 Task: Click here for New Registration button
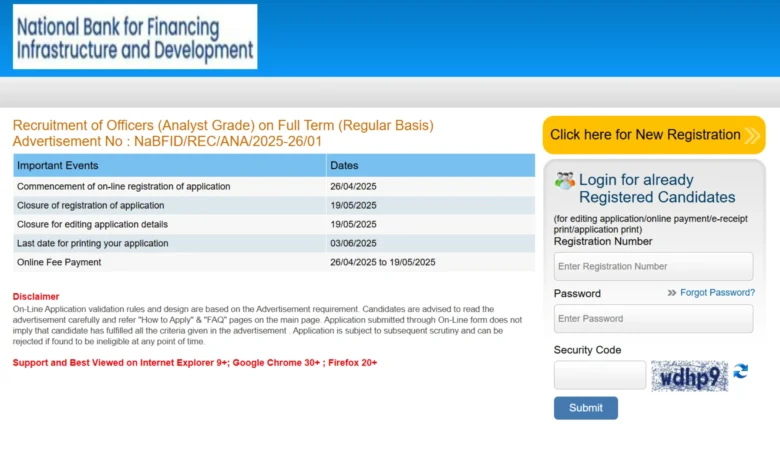pyautogui.click(x=654, y=135)
